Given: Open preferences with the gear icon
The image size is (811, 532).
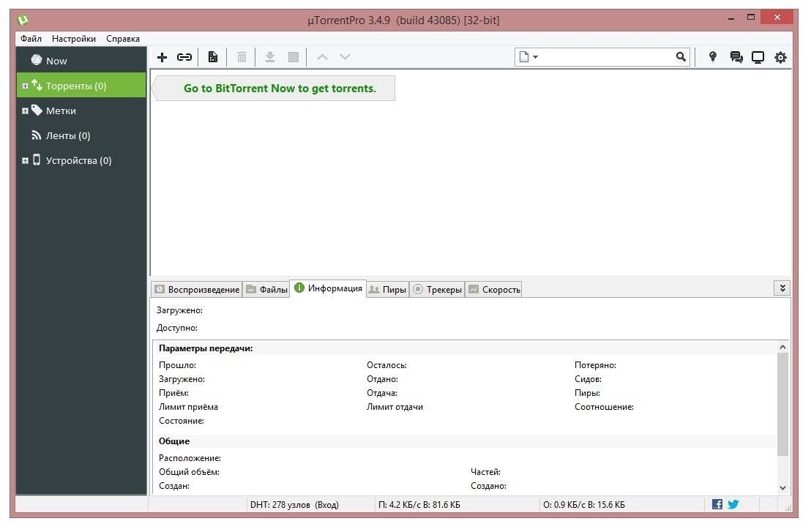Looking at the screenshot, I should tap(780, 57).
